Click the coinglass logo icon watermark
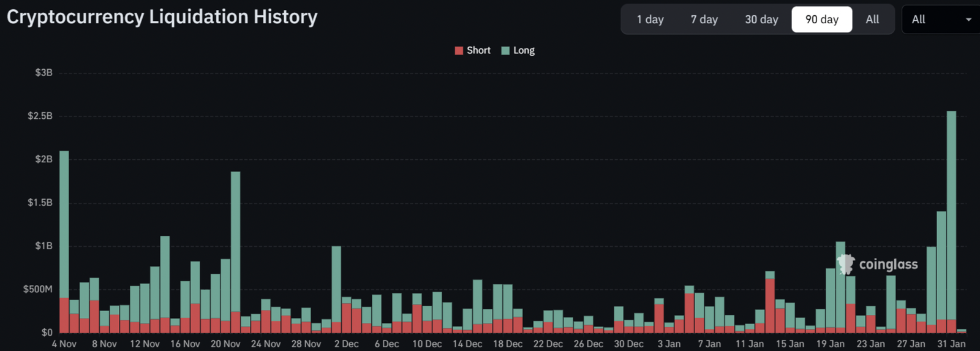 tap(846, 264)
